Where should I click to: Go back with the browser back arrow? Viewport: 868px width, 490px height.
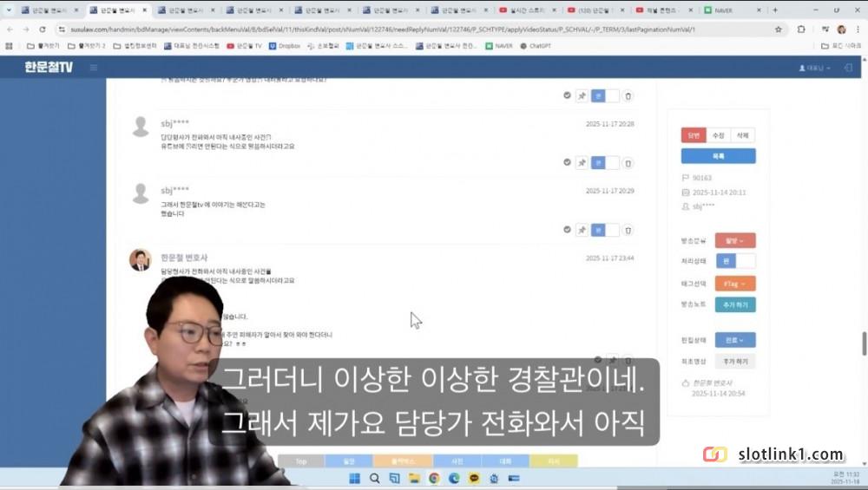10,29
